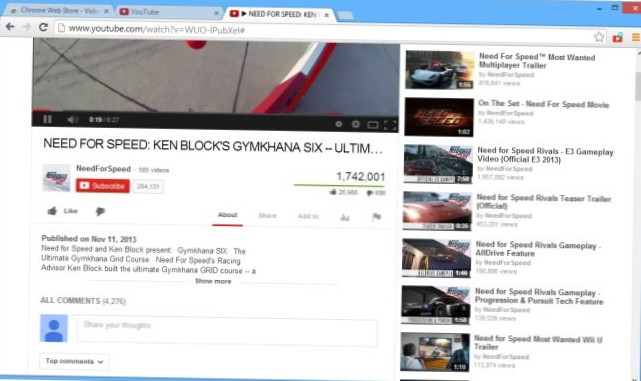The image size is (641, 381).
Task: Open the NeedForSpeed channel name link
Action: [103, 168]
